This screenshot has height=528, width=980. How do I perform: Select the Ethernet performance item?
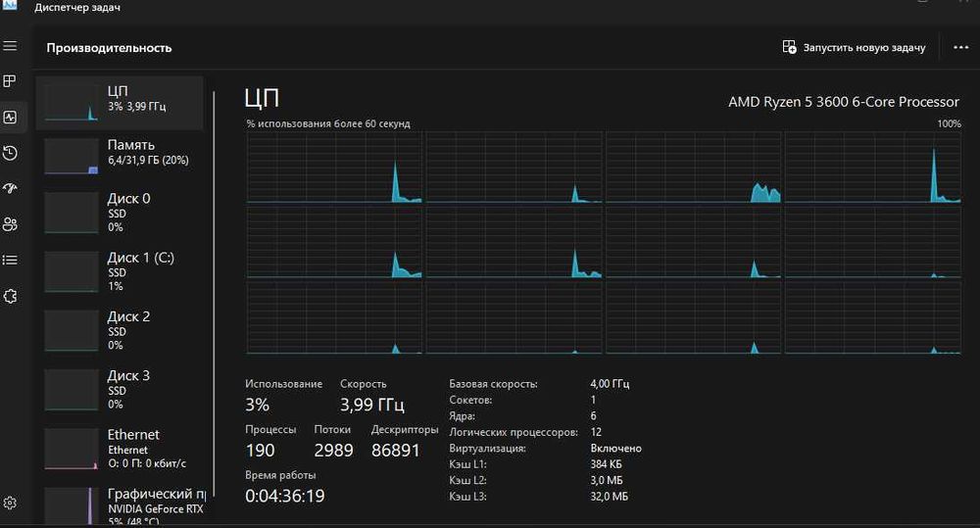tap(120, 448)
